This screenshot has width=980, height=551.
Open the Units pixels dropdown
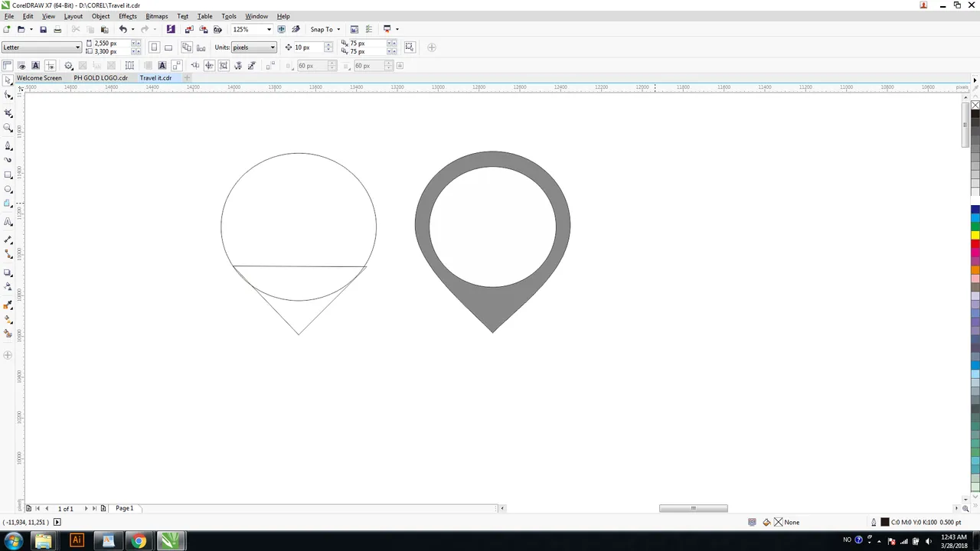273,47
